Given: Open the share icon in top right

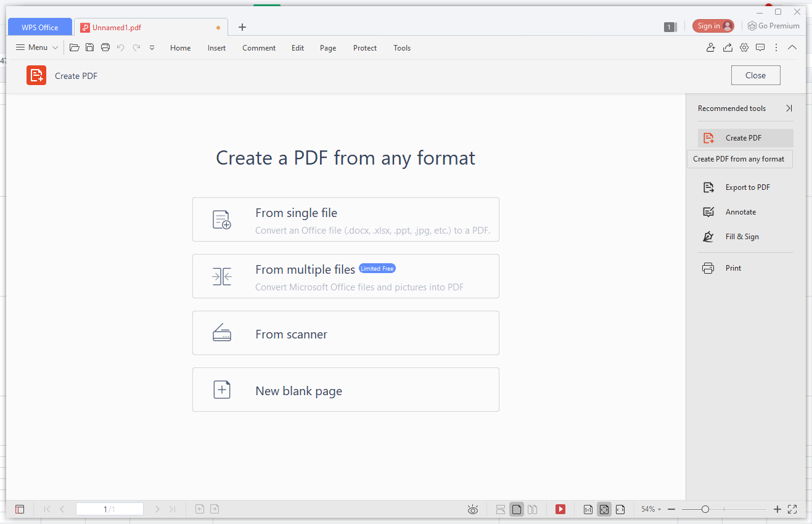Looking at the screenshot, I should [x=728, y=47].
